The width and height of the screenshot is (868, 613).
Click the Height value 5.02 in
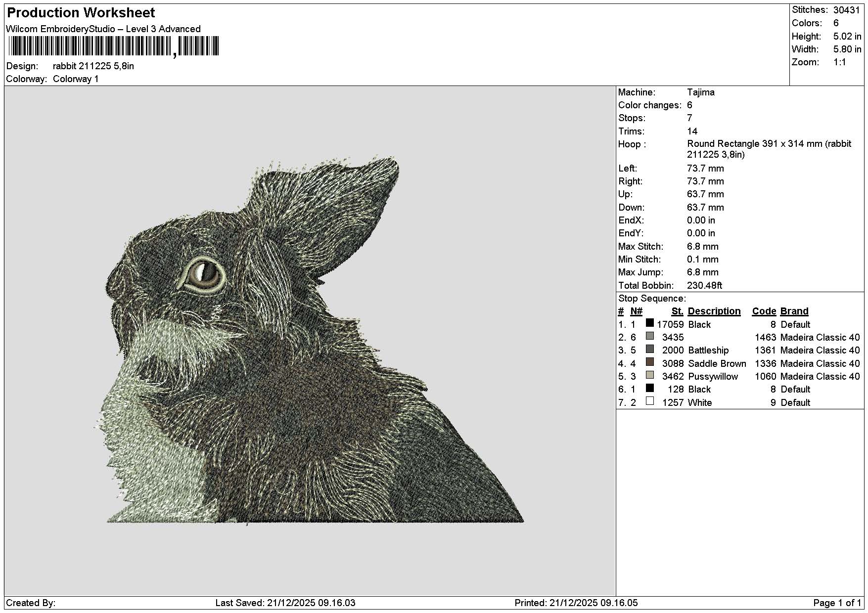click(847, 37)
